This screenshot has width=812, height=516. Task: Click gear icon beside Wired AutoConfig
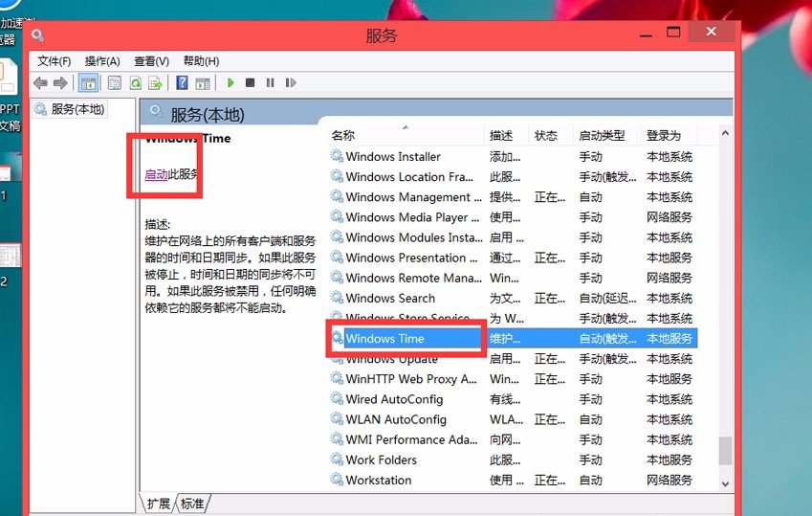pos(337,399)
